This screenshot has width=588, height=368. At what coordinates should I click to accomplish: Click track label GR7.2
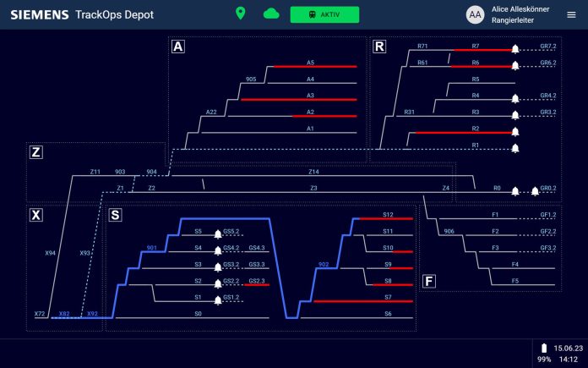pos(548,47)
